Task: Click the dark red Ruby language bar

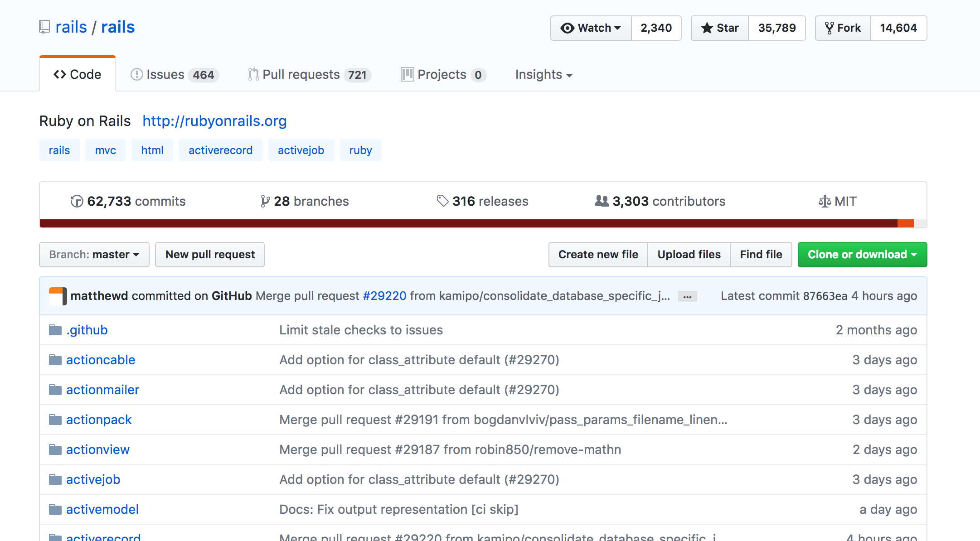Action: tap(469, 223)
